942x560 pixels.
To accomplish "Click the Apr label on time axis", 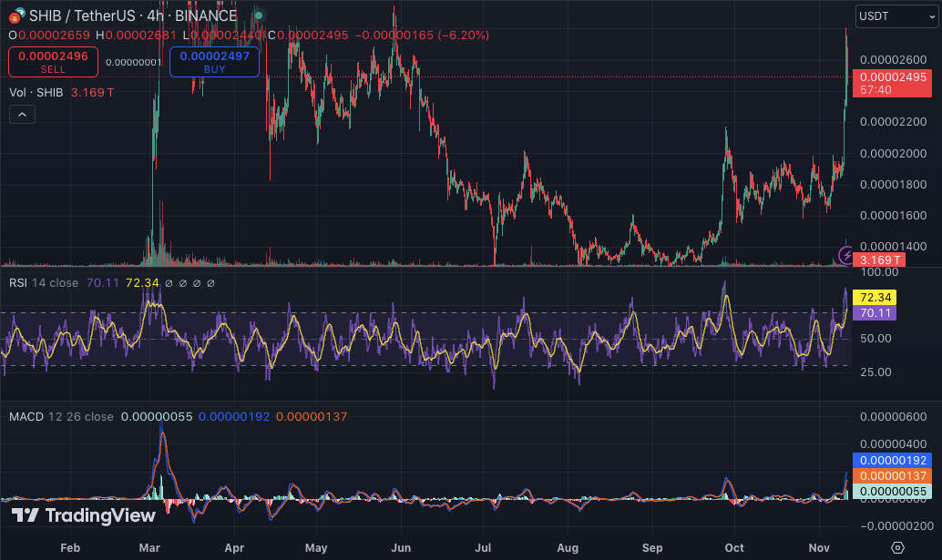I will [234, 547].
